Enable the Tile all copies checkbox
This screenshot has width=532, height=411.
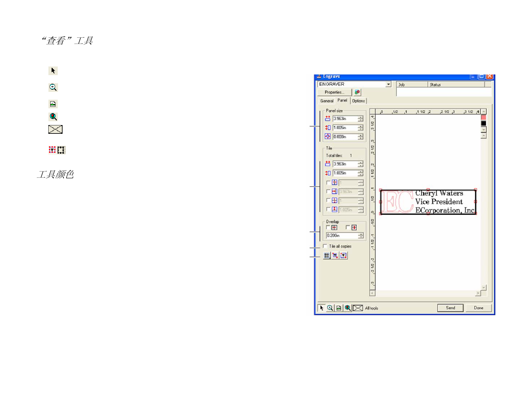coord(325,246)
